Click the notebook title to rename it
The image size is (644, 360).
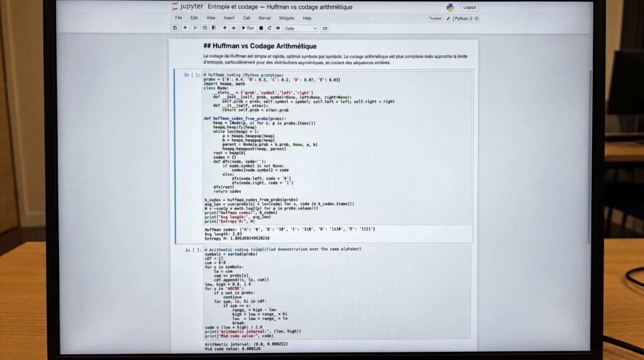pyautogui.click(x=280, y=7)
